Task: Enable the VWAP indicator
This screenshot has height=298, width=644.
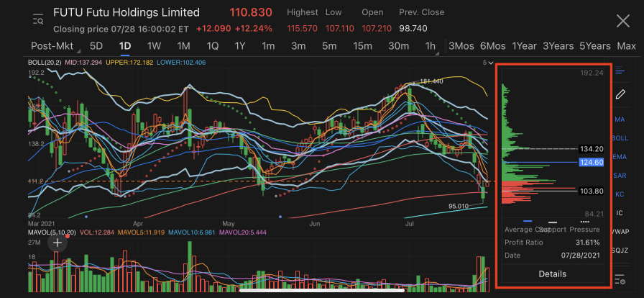Action: pos(620,231)
